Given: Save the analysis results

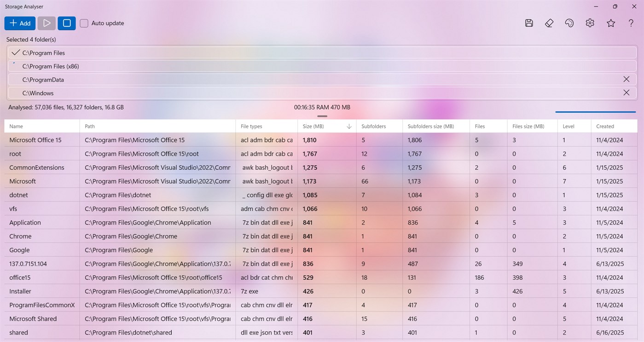Looking at the screenshot, I should (x=528, y=23).
